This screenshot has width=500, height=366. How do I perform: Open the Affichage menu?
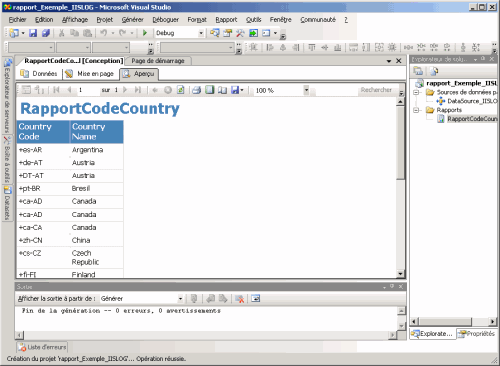click(x=75, y=20)
